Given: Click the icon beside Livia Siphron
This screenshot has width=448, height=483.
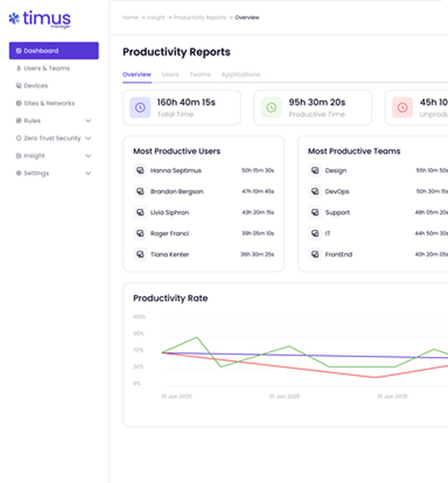Looking at the screenshot, I should click(140, 212).
